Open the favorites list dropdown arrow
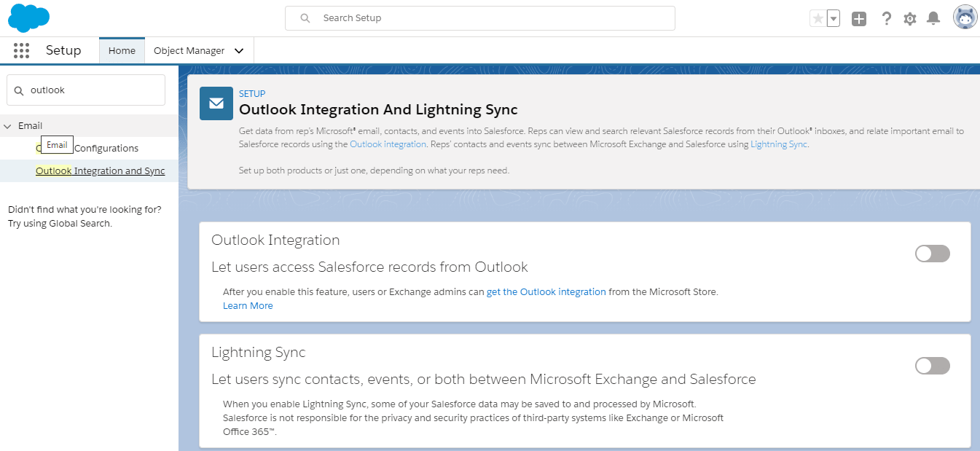This screenshot has height=451, width=980. click(x=833, y=18)
